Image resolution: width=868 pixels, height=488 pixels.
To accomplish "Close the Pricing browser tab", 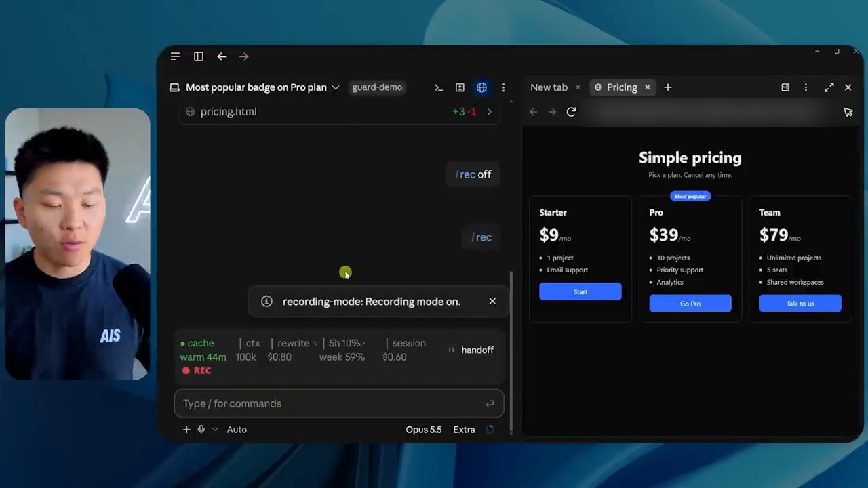I will click(x=648, y=87).
